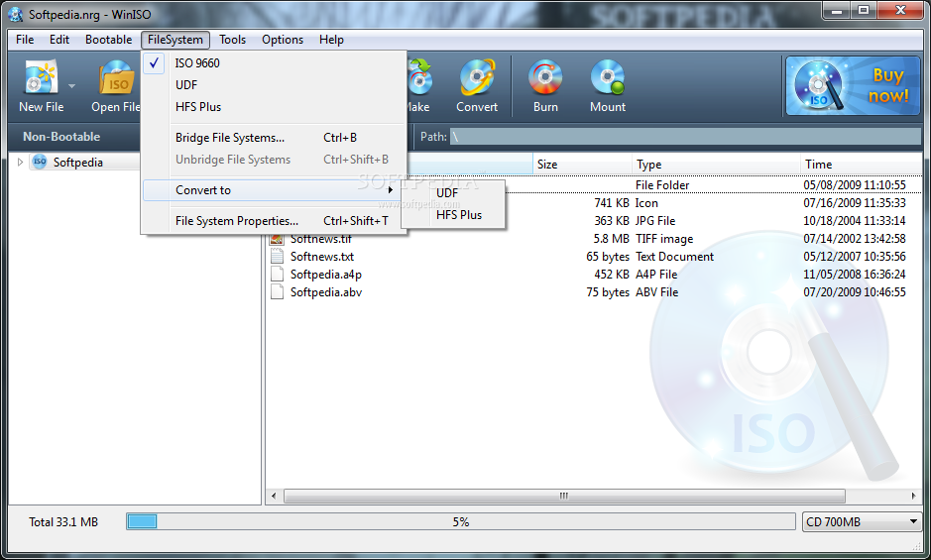Click the Softpedia.a4p file icon
Image resolution: width=931 pixels, height=560 pixels.
(x=277, y=275)
